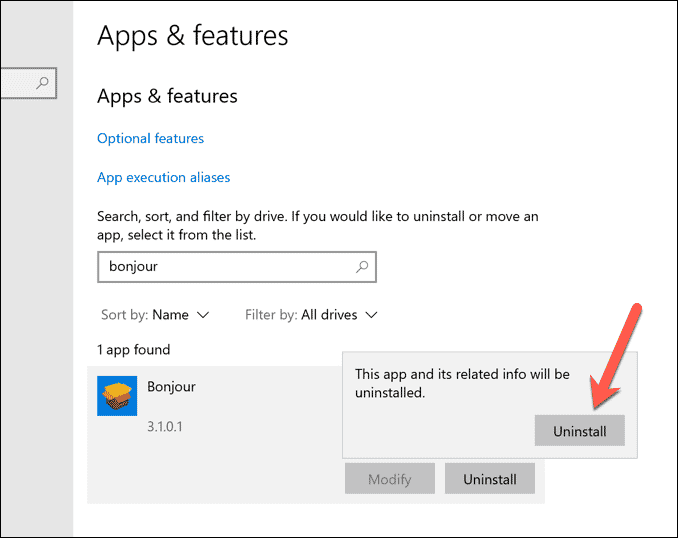This screenshot has width=678, height=538.
Task: Expand the chevron next to All drives
Action: pyautogui.click(x=371, y=315)
